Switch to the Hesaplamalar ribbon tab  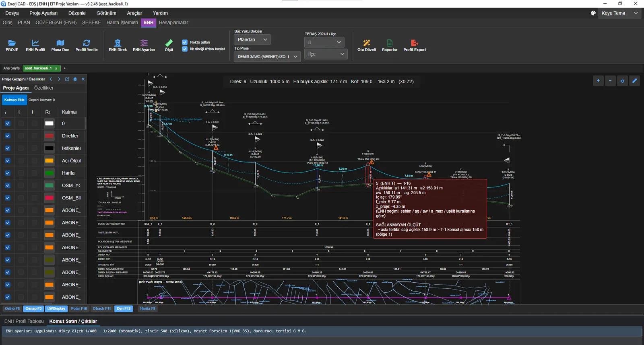[x=173, y=23]
